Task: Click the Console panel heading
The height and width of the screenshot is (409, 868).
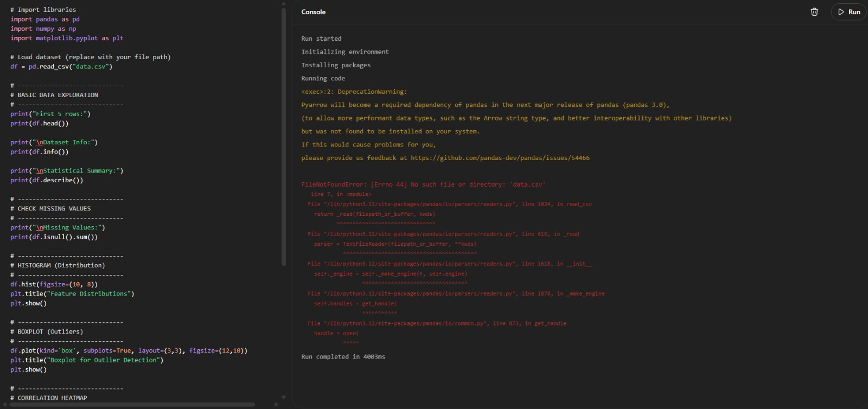Action: (x=314, y=12)
